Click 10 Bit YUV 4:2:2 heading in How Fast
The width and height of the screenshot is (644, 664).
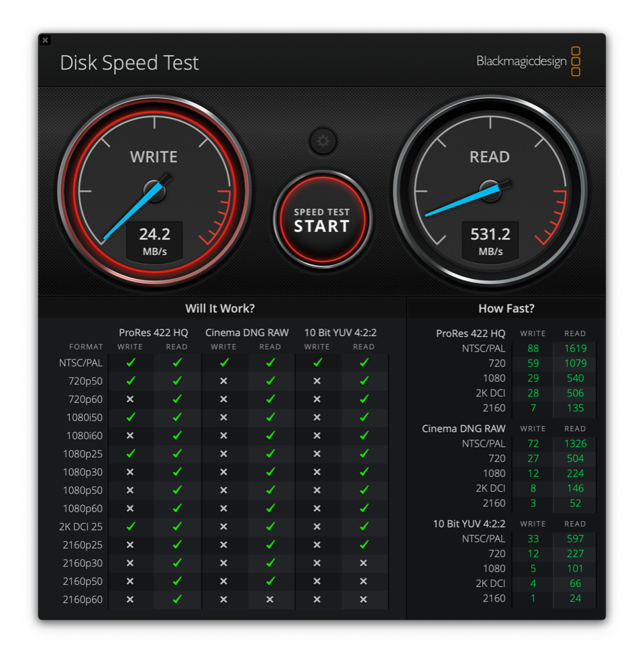(x=469, y=524)
